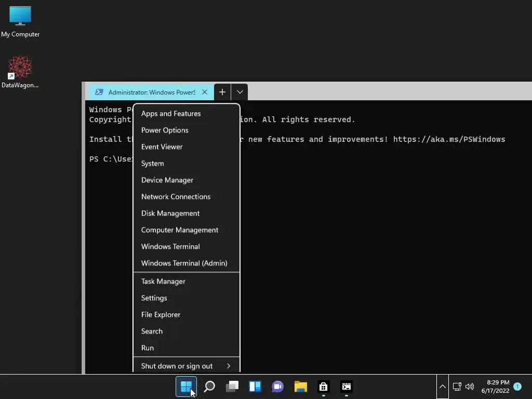Screen dimensions: 532x399
Task: Expand Shut down or sign out
Action: click(x=187, y=366)
